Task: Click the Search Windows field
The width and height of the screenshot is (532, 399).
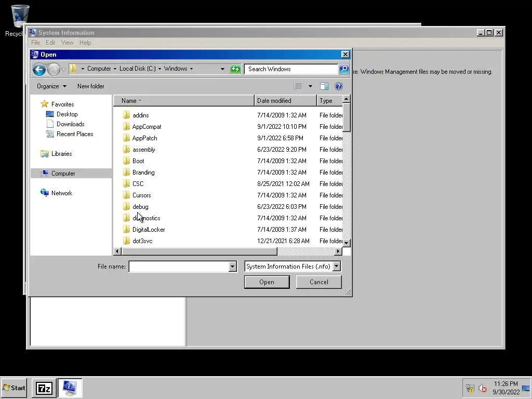Action: [x=291, y=69]
